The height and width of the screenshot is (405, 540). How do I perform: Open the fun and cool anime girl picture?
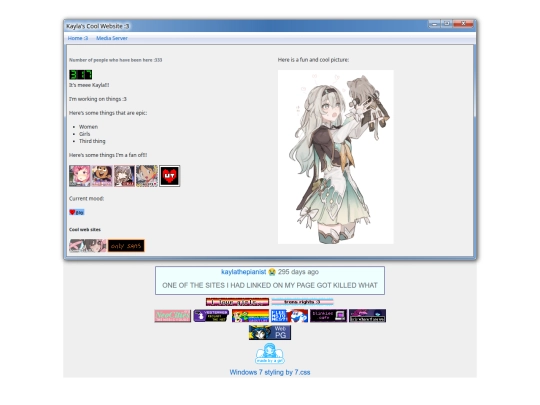(x=335, y=157)
